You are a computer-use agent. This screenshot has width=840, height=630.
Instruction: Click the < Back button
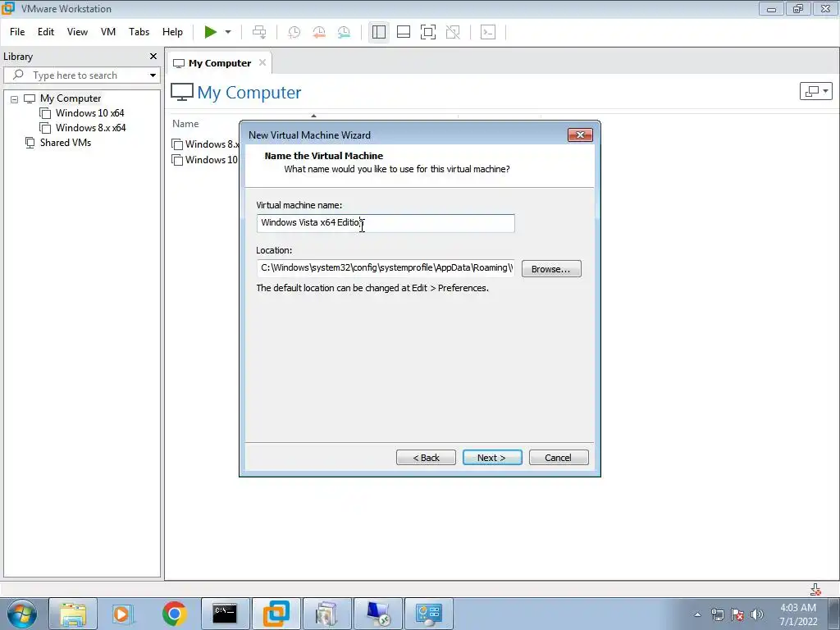tap(426, 458)
